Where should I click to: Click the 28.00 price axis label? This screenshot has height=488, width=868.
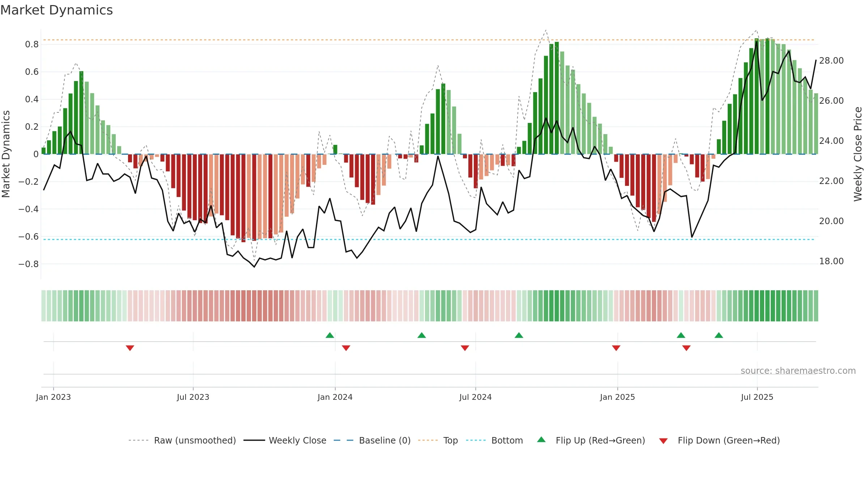831,60
